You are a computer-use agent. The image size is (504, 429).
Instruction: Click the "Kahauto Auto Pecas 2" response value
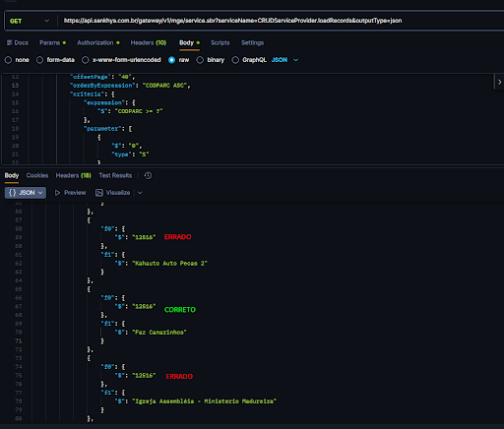[169, 263]
